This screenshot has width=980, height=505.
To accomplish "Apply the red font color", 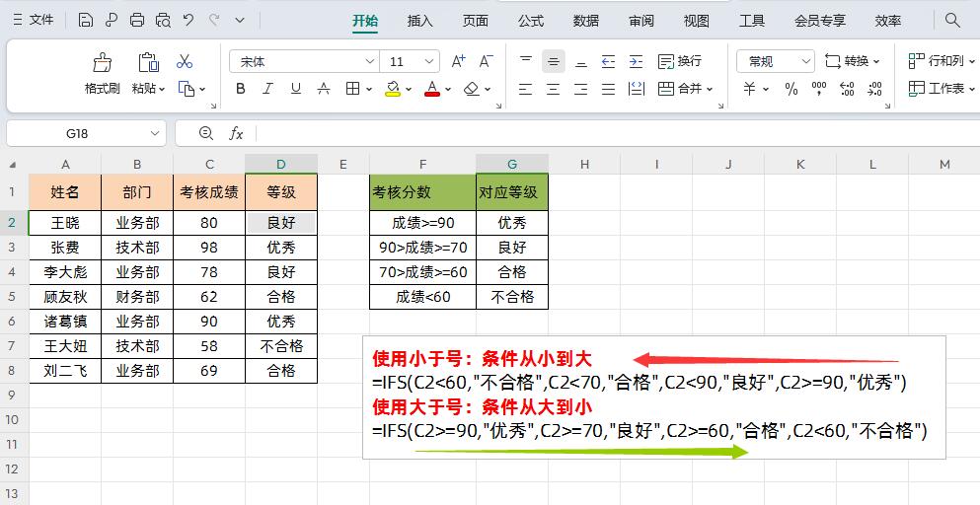I will (432, 89).
